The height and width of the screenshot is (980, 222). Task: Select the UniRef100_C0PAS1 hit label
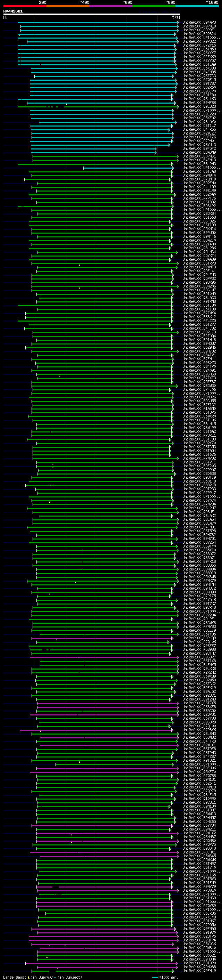pyautogui.click(x=199, y=156)
